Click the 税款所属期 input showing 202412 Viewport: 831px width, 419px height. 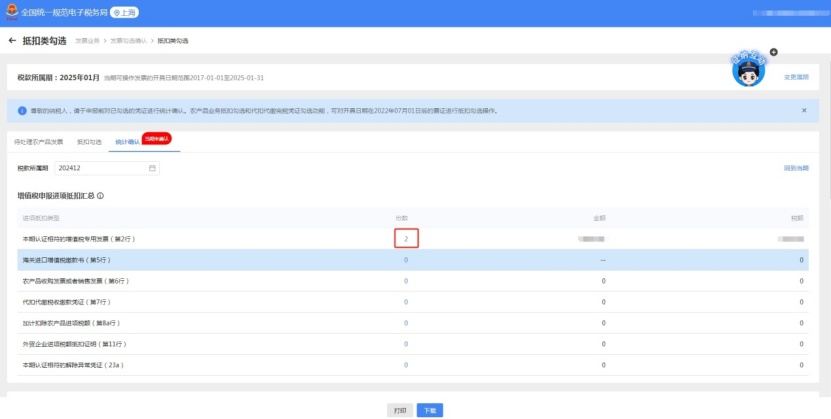point(100,168)
